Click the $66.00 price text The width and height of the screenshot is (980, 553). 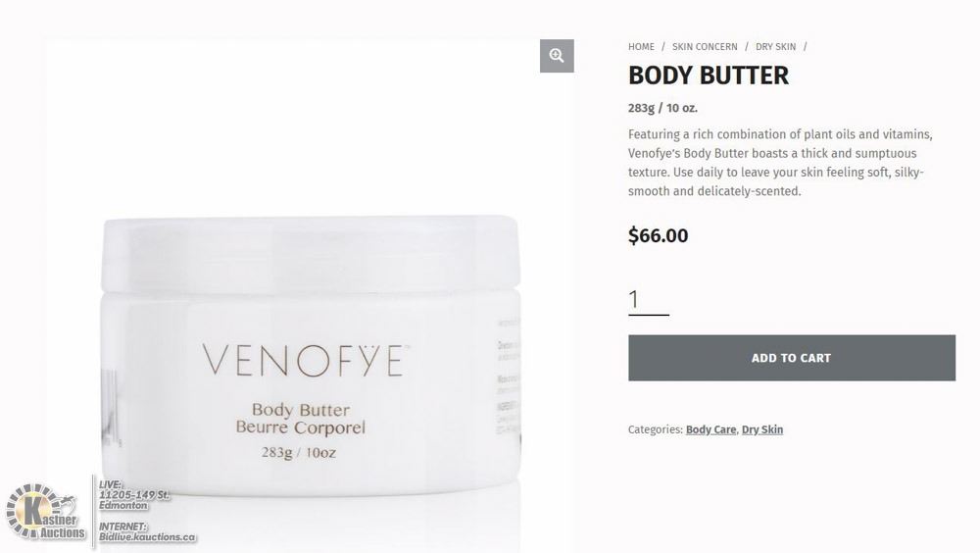point(659,236)
